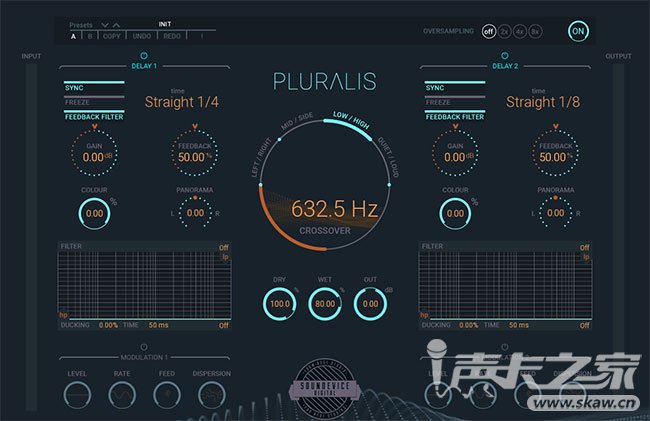The width and height of the screenshot is (650, 421).
Task: Click Modulation 1 DISPERSION knob icon
Action: 211,395
